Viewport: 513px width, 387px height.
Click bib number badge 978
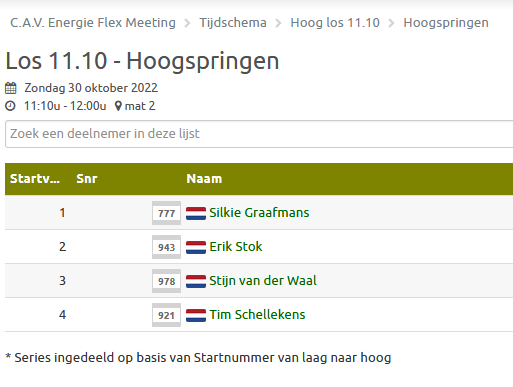tap(166, 281)
